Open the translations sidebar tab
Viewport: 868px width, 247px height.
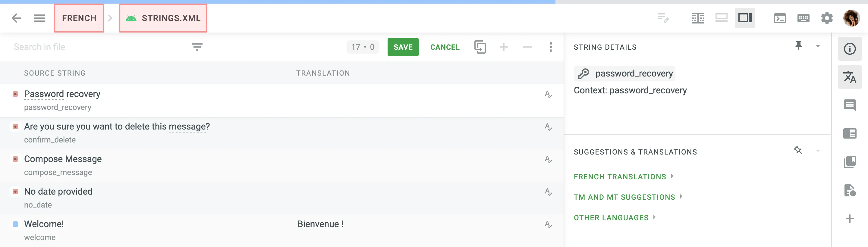tap(850, 77)
